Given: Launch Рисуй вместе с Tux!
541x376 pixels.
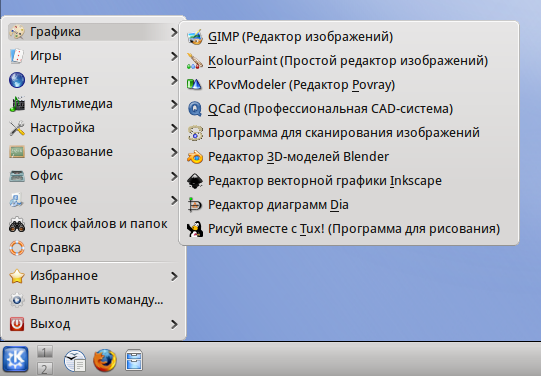Looking at the screenshot, I should tap(349, 229).
